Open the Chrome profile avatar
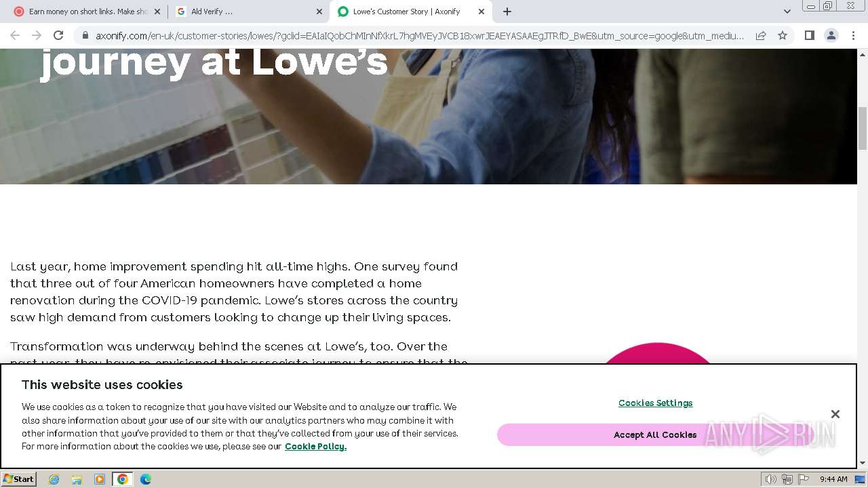This screenshot has width=868, height=488. [x=831, y=35]
